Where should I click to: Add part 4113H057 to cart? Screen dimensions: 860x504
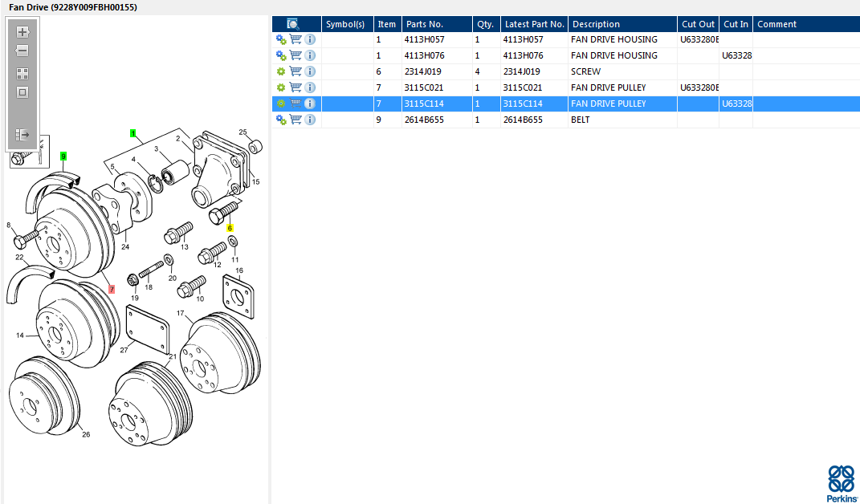295,39
